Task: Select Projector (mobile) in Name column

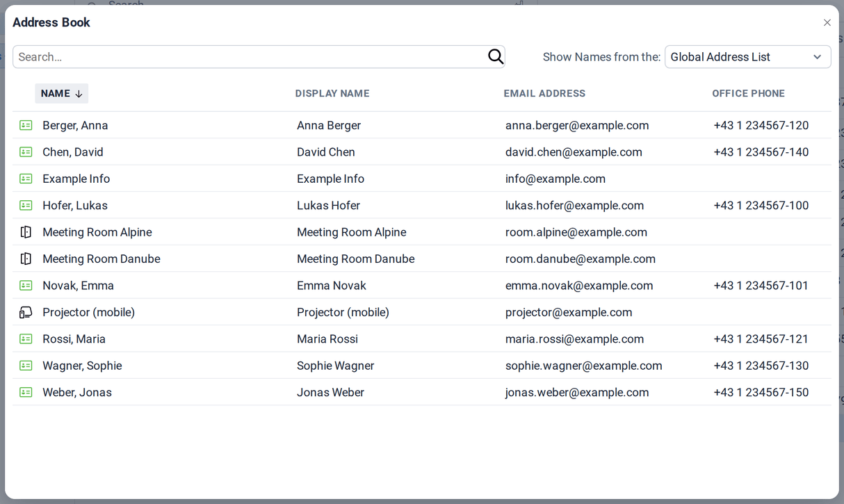Action: click(x=89, y=312)
